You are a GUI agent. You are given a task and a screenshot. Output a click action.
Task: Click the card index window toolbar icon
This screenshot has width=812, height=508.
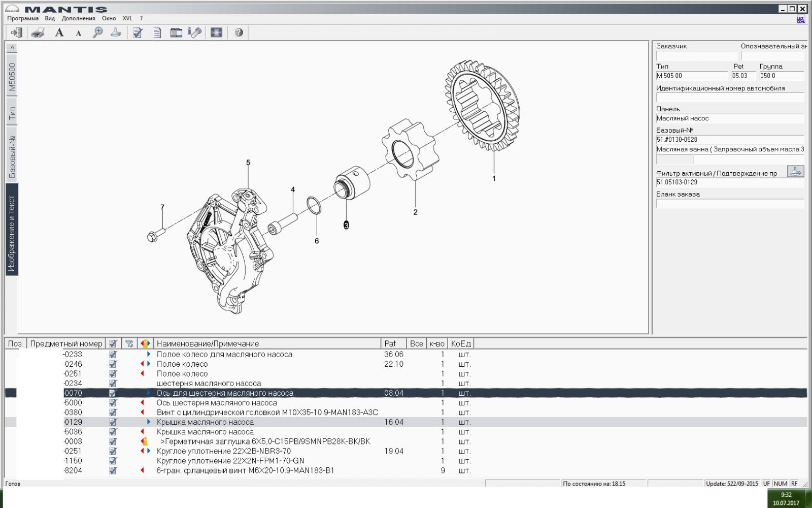176,33
